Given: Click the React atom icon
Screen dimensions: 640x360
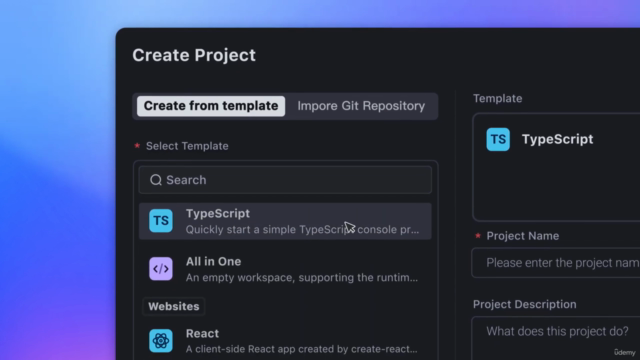Looking at the screenshot, I should tap(161, 340).
